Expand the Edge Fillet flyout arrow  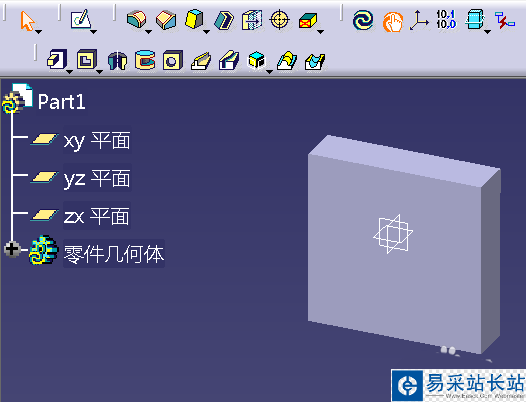click(x=149, y=32)
